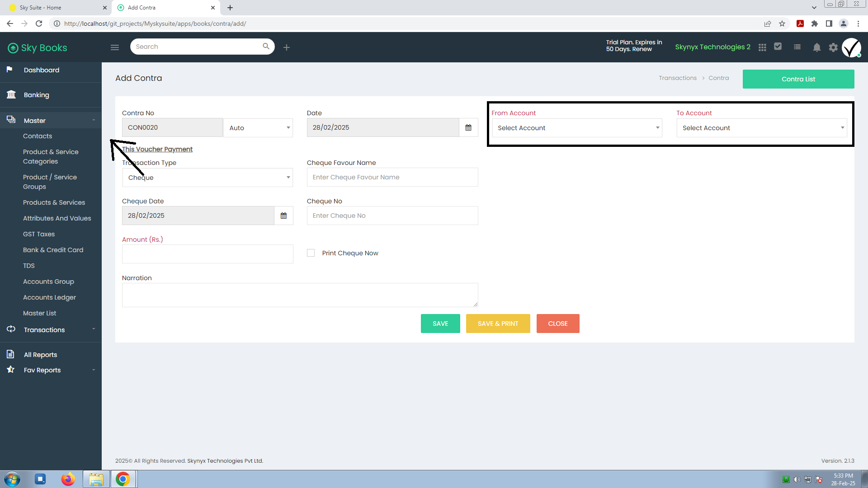Toggle the hamburger sidebar menu icon
The image size is (868, 488).
pyautogui.click(x=115, y=47)
